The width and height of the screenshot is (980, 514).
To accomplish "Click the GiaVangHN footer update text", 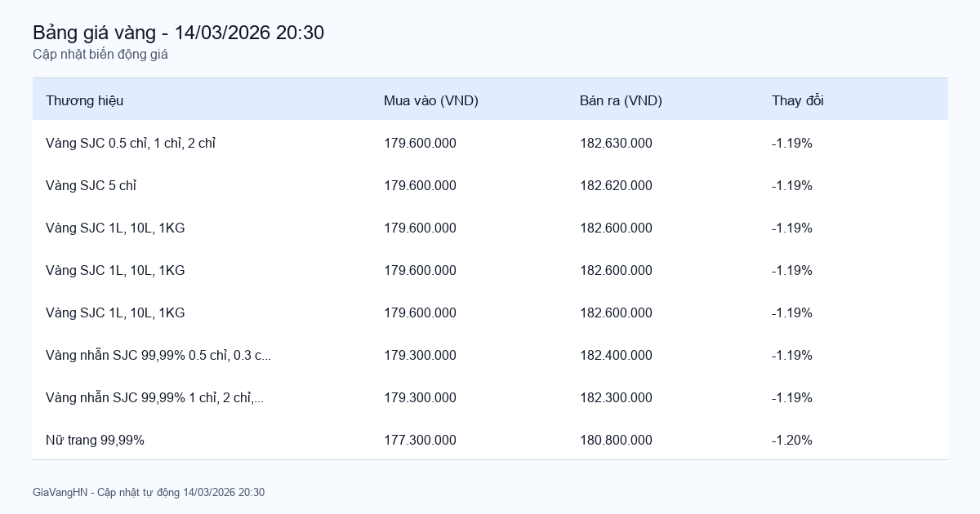I will coord(149,492).
